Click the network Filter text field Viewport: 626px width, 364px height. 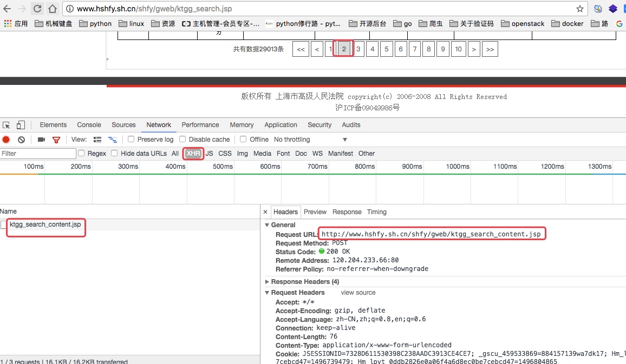click(x=38, y=154)
